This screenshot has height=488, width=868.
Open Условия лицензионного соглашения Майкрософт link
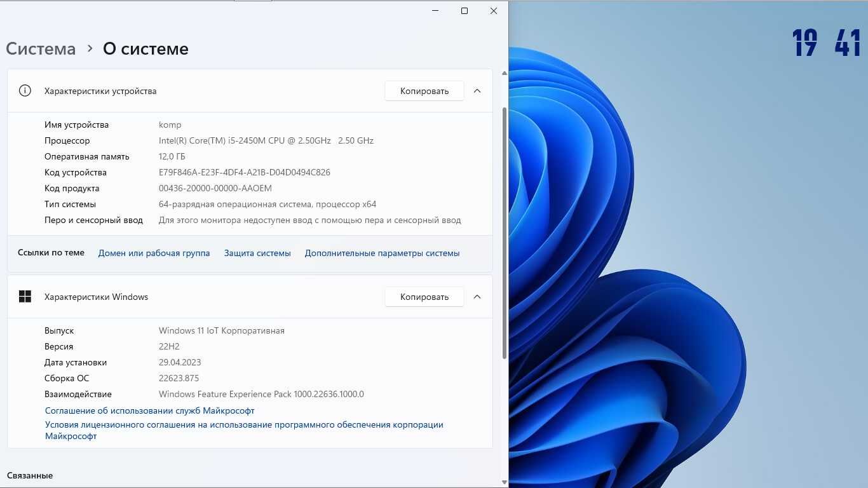click(x=244, y=430)
